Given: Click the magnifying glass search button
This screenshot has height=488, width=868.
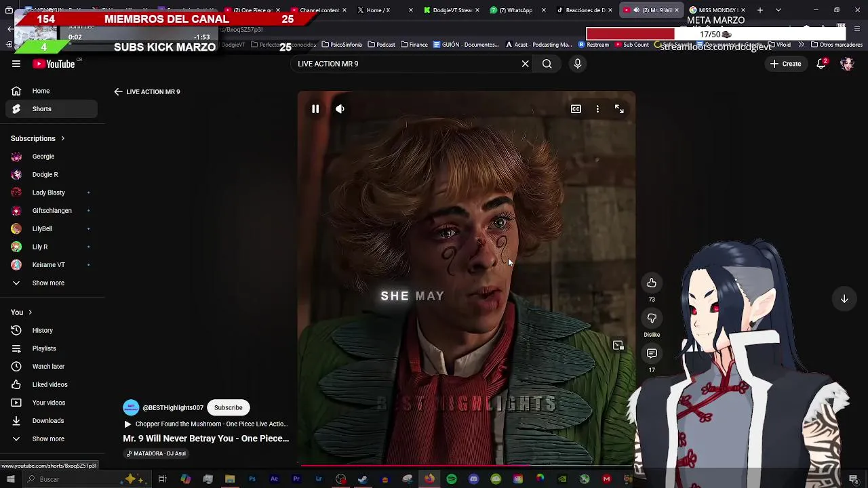Looking at the screenshot, I should [x=547, y=64].
